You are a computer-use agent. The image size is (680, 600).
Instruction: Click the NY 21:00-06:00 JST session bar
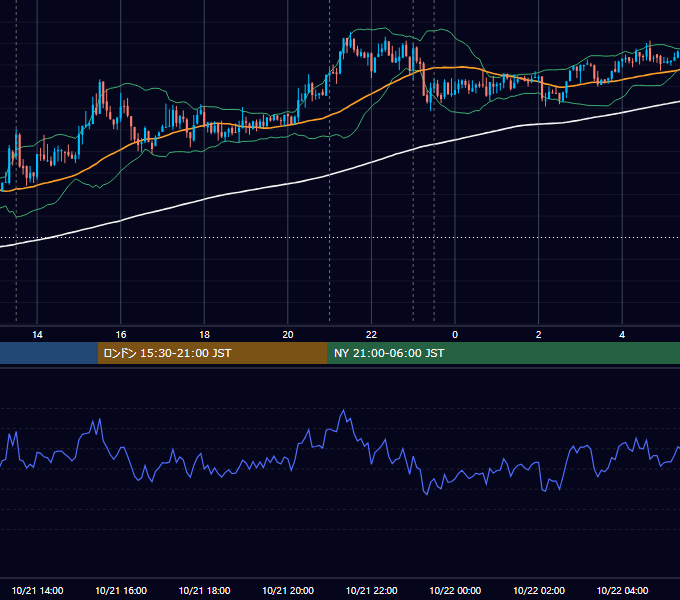[503, 353]
